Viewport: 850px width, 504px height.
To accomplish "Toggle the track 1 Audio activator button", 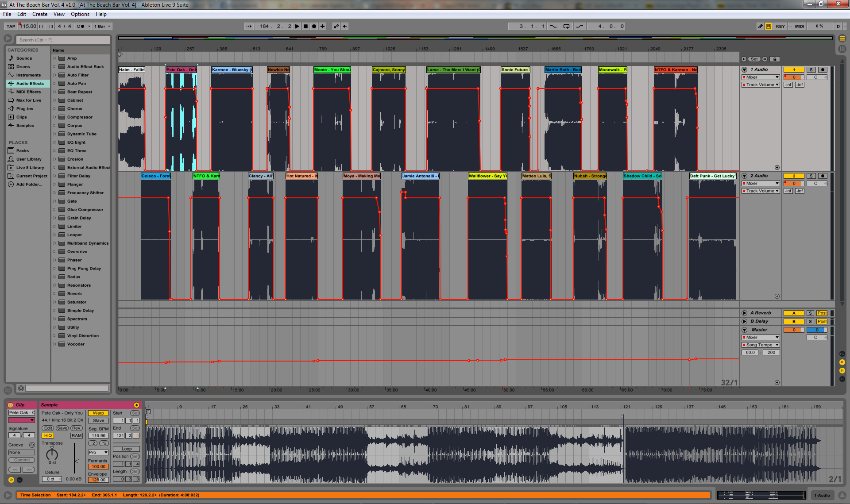I will pos(794,70).
